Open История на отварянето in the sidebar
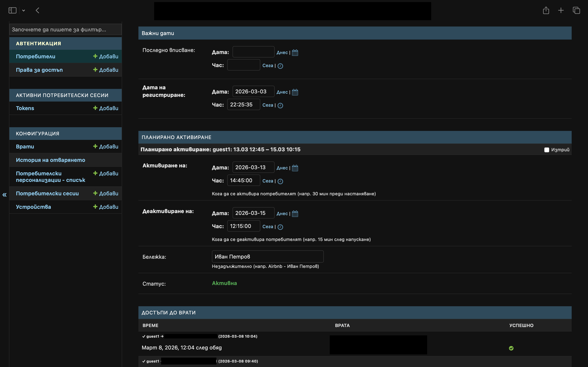The width and height of the screenshot is (588, 367). coord(51,160)
